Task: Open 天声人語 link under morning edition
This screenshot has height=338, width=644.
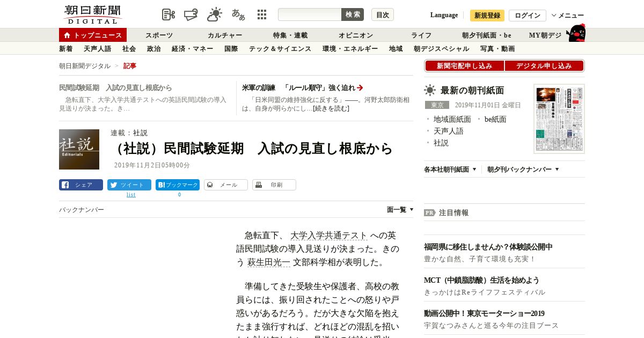Action: pyautogui.click(x=449, y=131)
